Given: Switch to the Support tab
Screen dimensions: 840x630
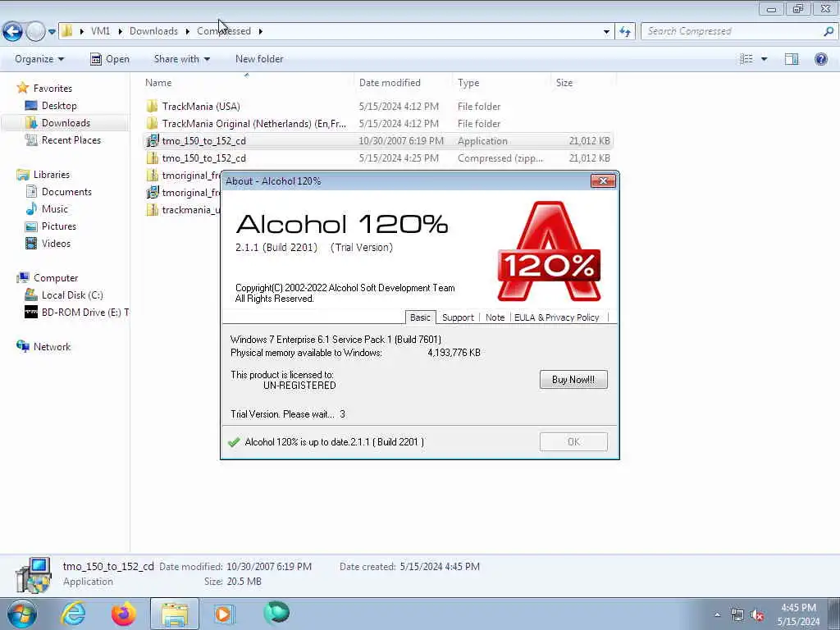Looking at the screenshot, I should tap(458, 317).
